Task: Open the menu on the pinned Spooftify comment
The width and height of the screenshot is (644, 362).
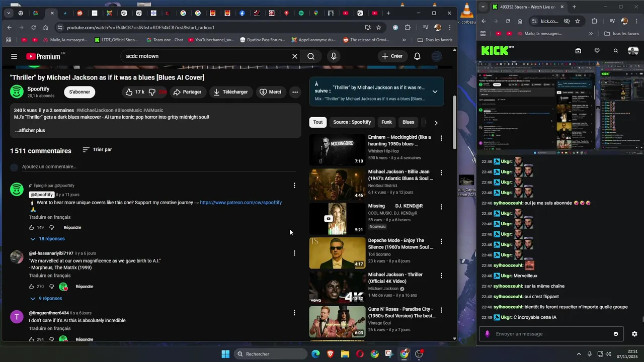Action: (x=294, y=186)
